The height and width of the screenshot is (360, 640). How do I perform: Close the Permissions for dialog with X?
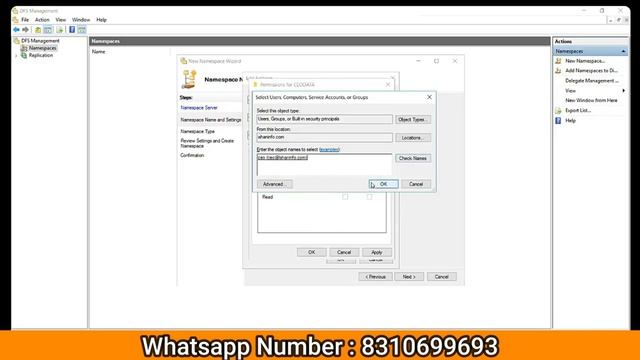[388, 84]
